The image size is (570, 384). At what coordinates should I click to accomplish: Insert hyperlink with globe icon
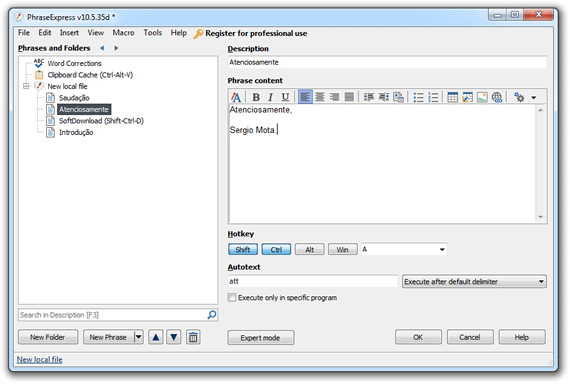pyautogui.click(x=497, y=97)
